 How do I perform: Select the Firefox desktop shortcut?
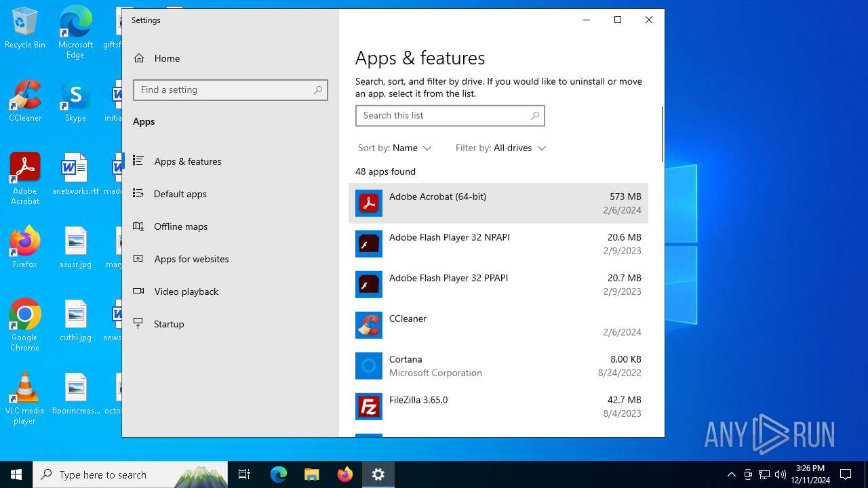click(x=25, y=248)
